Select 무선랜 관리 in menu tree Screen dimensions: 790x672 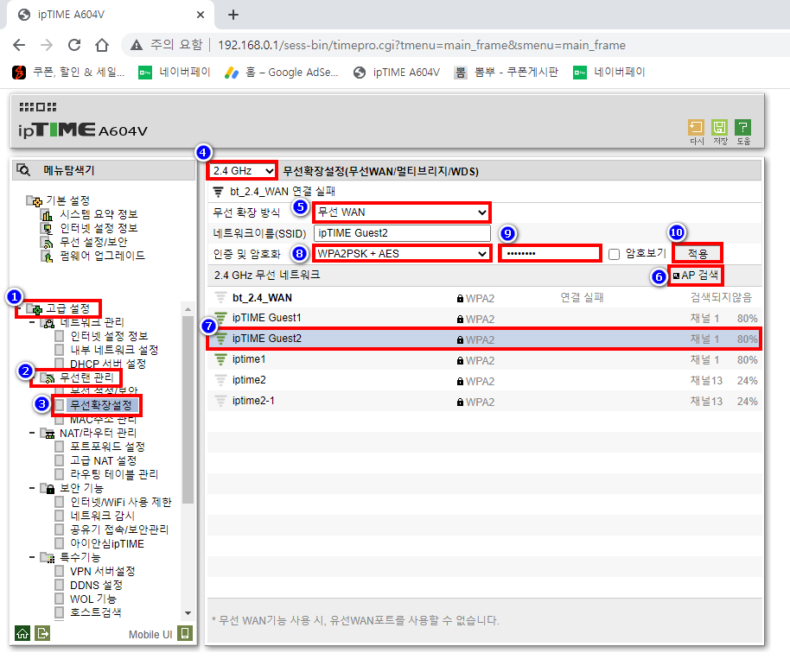point(77,377)
